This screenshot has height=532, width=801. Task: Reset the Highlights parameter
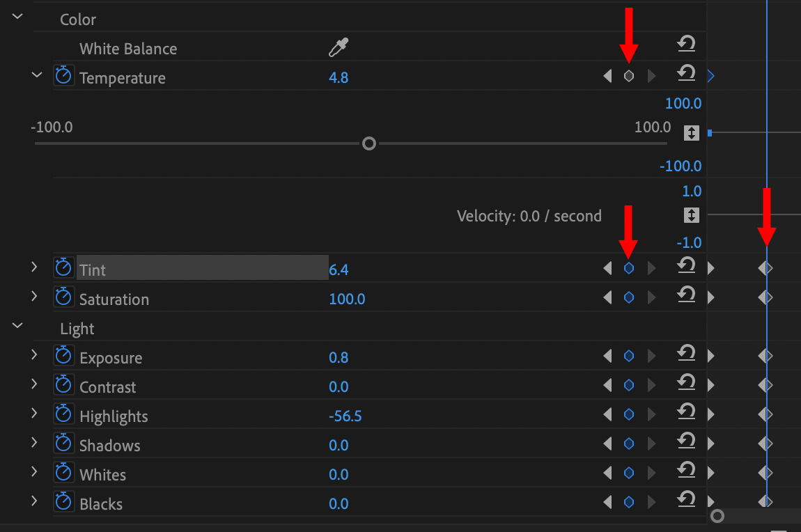686,414
